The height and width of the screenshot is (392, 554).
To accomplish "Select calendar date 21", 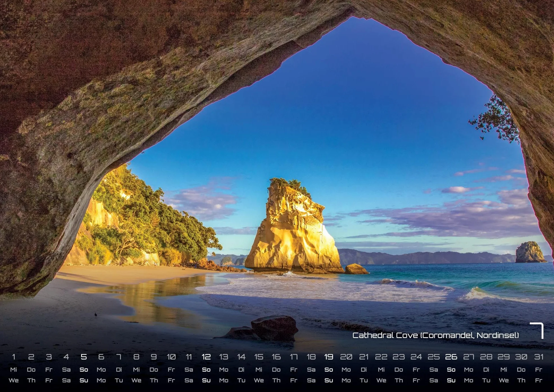I will click(364, 357).
